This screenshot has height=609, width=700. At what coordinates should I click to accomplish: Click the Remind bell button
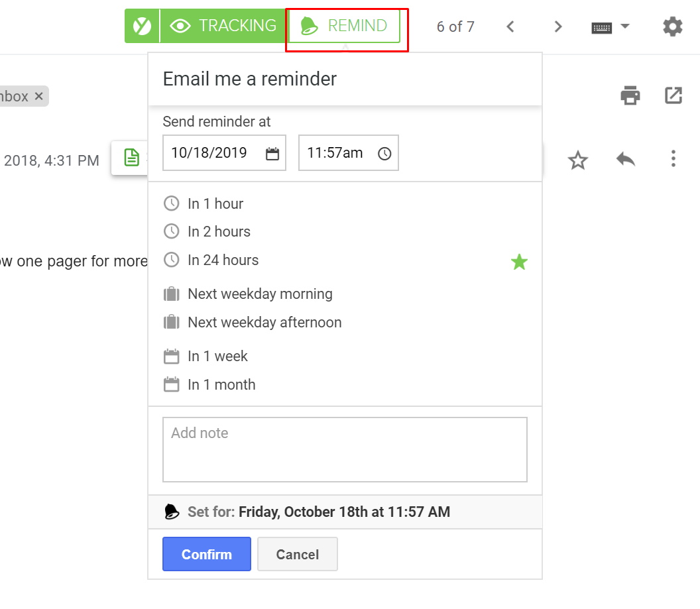point(344,27)
